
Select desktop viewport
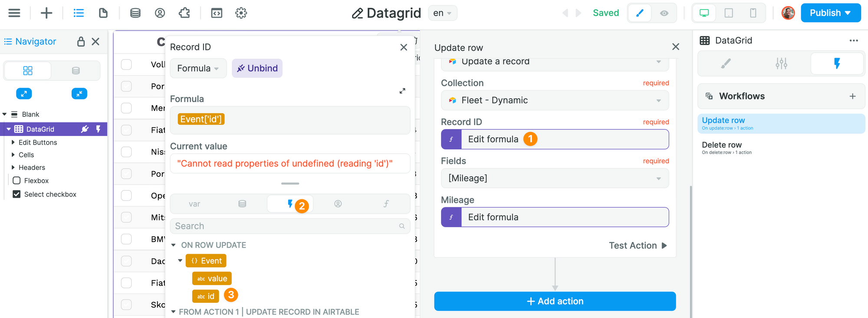tap(704, 13)
